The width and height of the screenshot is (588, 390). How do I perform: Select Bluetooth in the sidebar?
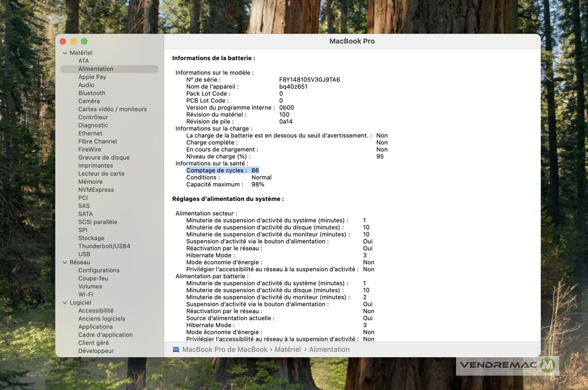click(x=92, y=93)
